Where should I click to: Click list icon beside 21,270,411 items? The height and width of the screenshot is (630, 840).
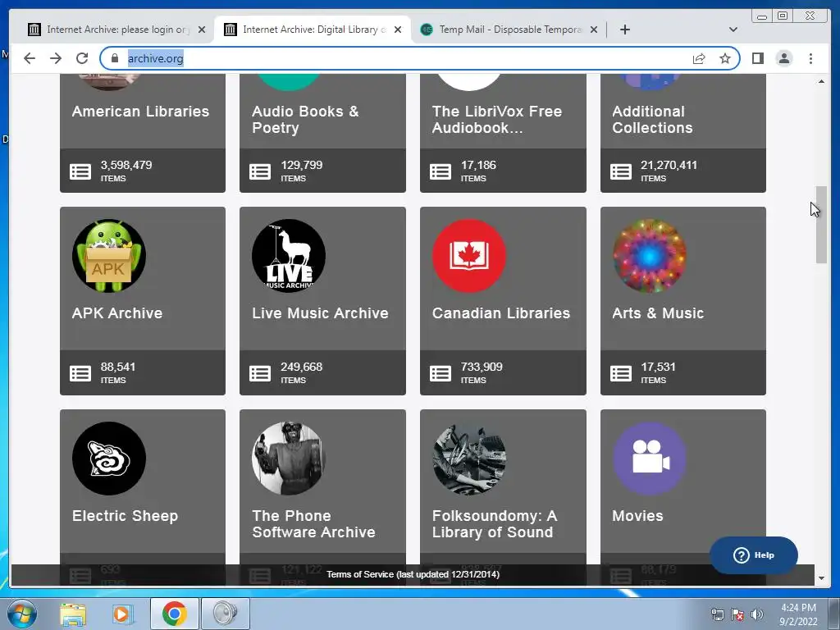(621, 171)
